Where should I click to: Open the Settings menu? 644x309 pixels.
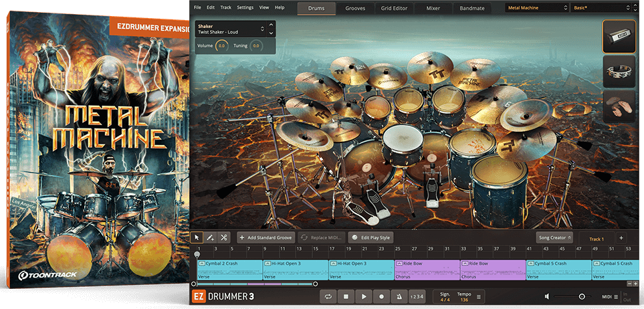tap(245, 8)
